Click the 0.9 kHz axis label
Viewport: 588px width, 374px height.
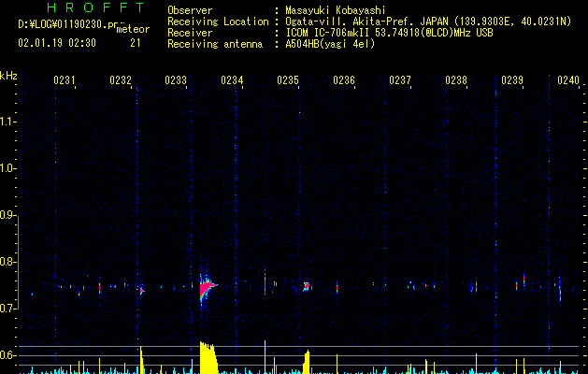8,215
